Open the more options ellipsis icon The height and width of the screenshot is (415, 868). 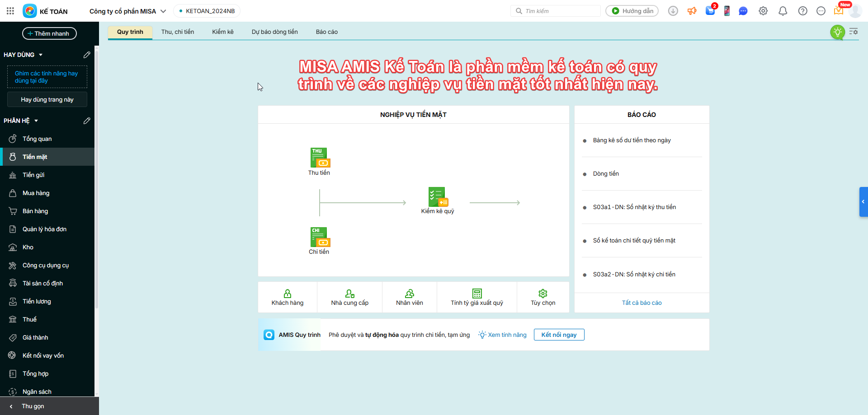coord(821,11)
